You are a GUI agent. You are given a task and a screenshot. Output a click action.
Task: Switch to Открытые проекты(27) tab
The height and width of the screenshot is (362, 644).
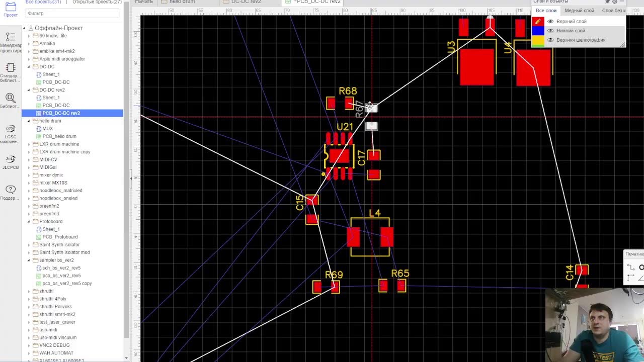point(97,2)
